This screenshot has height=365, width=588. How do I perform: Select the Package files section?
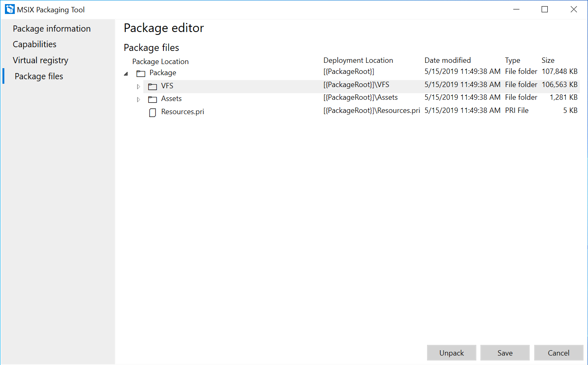point(39,76)
